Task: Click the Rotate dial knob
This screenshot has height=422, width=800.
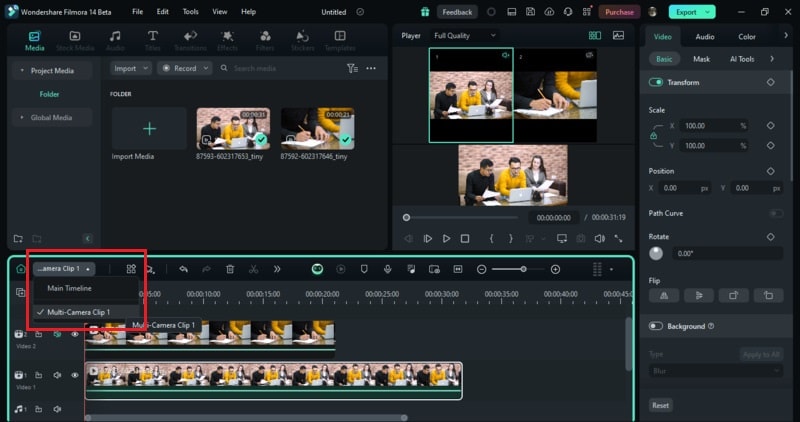Action: pyautogui.click(x=656, y=254)
